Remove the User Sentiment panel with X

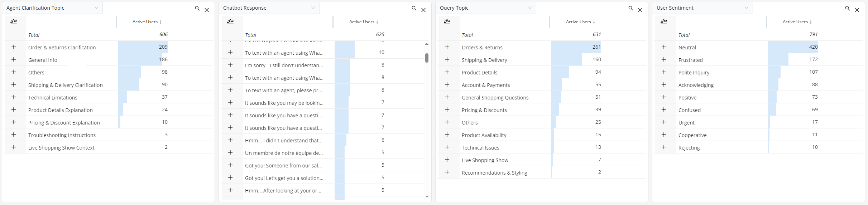click(857, 10)
